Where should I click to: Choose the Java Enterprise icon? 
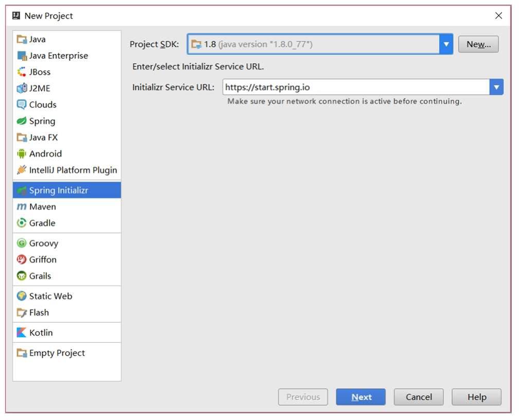coord(22,56)
